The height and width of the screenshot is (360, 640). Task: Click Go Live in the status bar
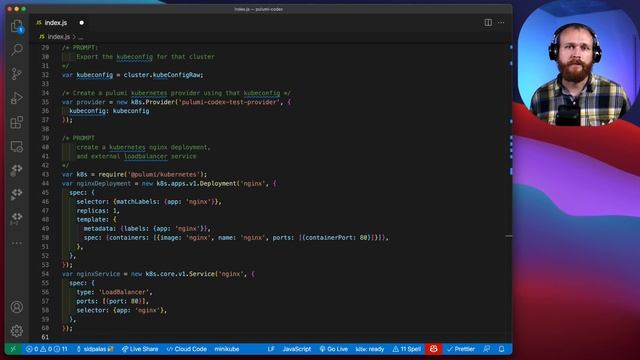(334, 349)
